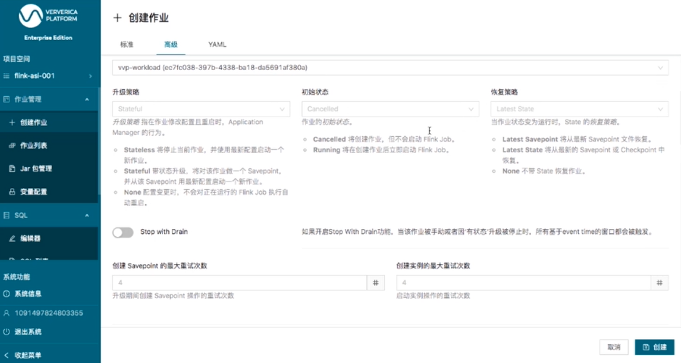Click 收起菜单 to collapse sidebar
Screen dimensions: 682x364
click(x=28, y=355)
